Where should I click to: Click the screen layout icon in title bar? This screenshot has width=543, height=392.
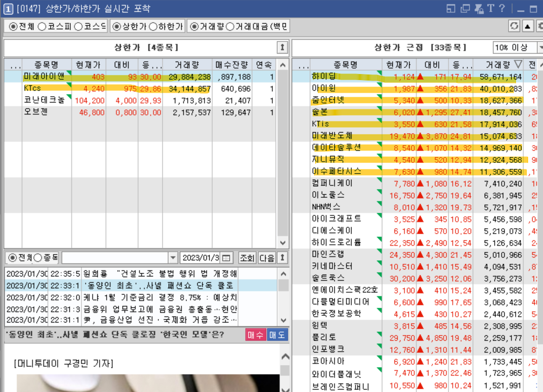pyautogui.click(x=451, y=9)
